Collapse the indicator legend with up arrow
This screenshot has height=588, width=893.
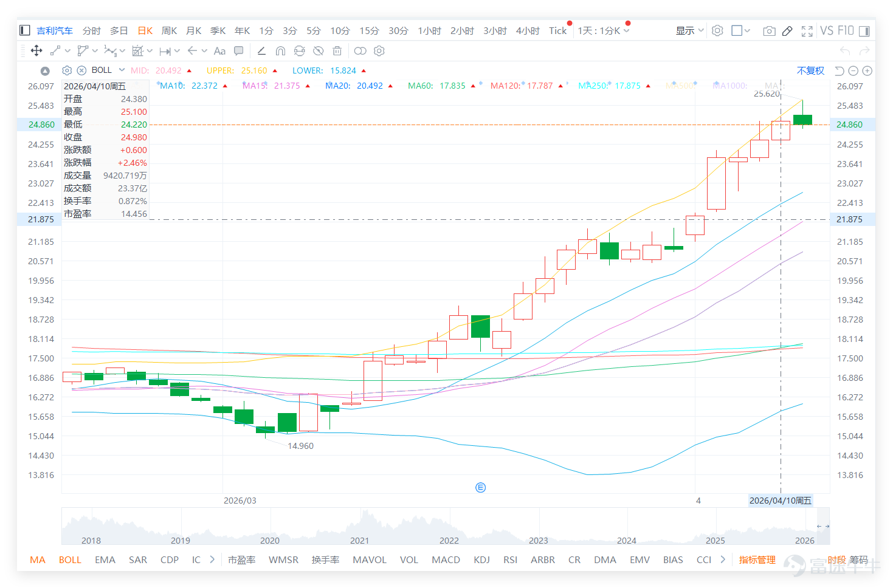click(45, 71)
